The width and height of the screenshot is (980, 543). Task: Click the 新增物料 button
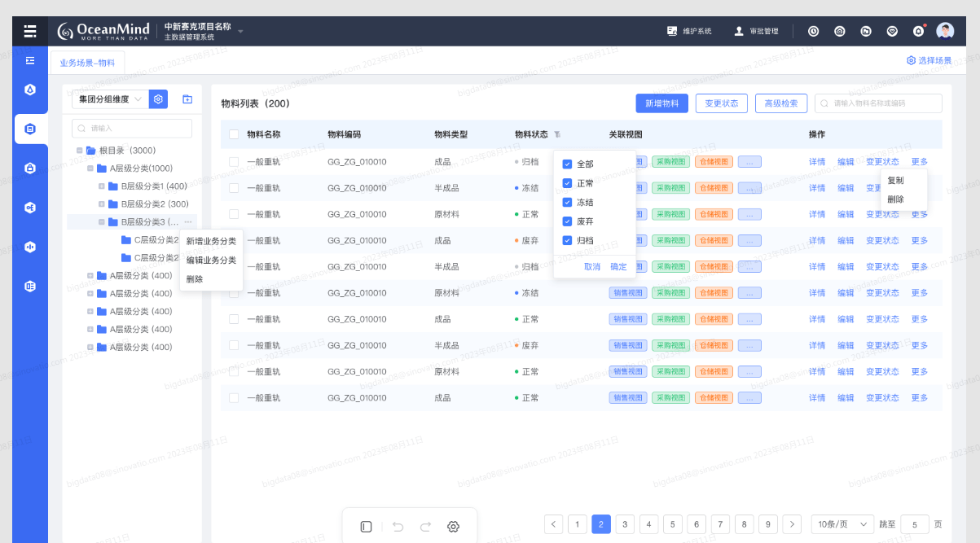[662, 103]
